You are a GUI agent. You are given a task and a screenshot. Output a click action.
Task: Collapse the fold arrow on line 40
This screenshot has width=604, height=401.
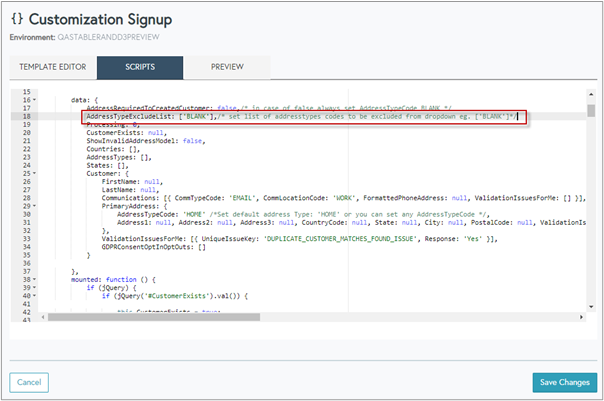point(34,296)
